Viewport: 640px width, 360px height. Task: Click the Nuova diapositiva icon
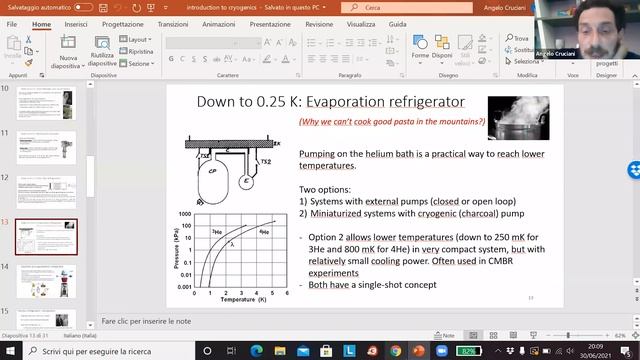pyautogui.click(x=68, y=42)
